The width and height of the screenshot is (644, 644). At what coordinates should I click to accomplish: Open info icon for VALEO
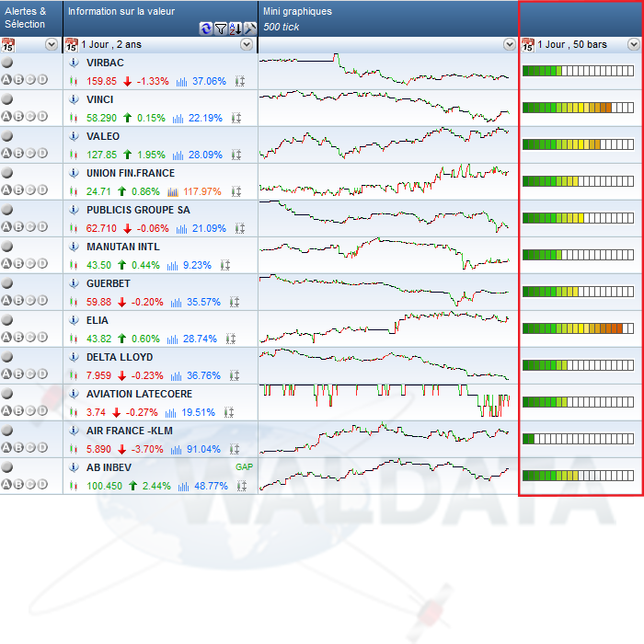point(74,136)
